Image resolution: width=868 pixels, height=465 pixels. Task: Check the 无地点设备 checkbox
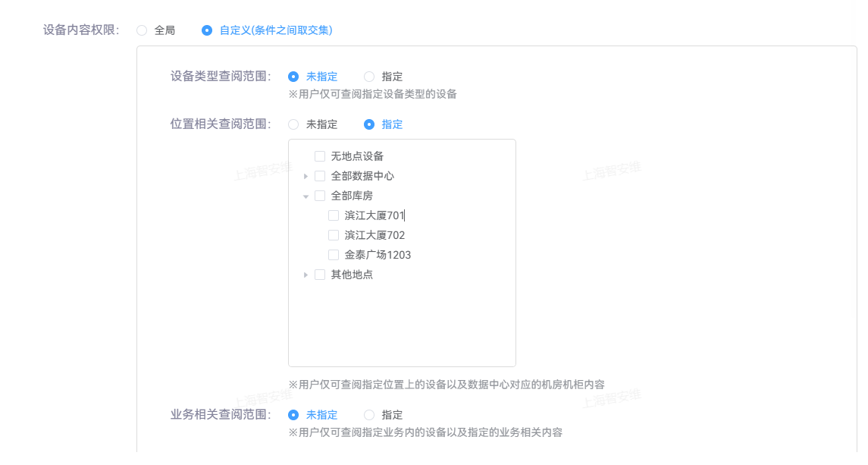320,156
